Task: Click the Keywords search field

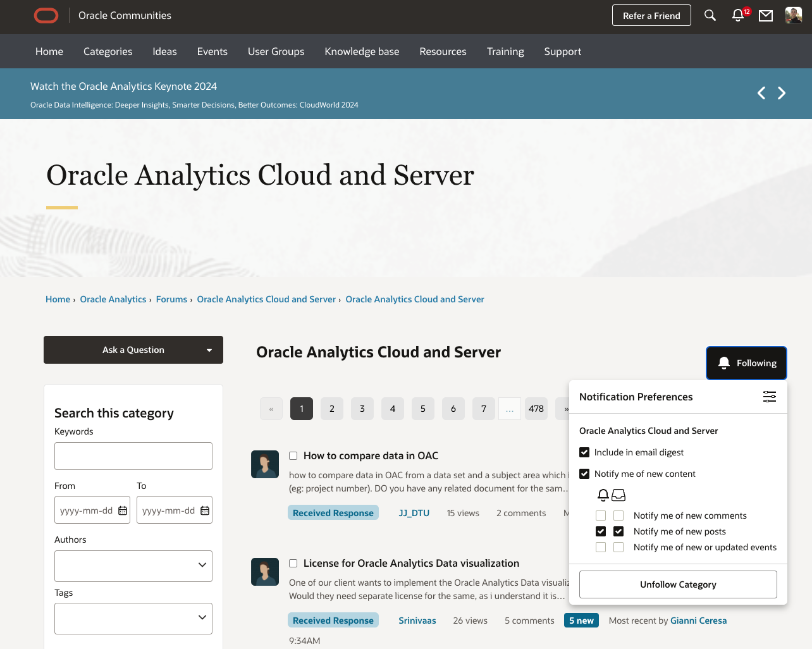Action: coord(133,456)
